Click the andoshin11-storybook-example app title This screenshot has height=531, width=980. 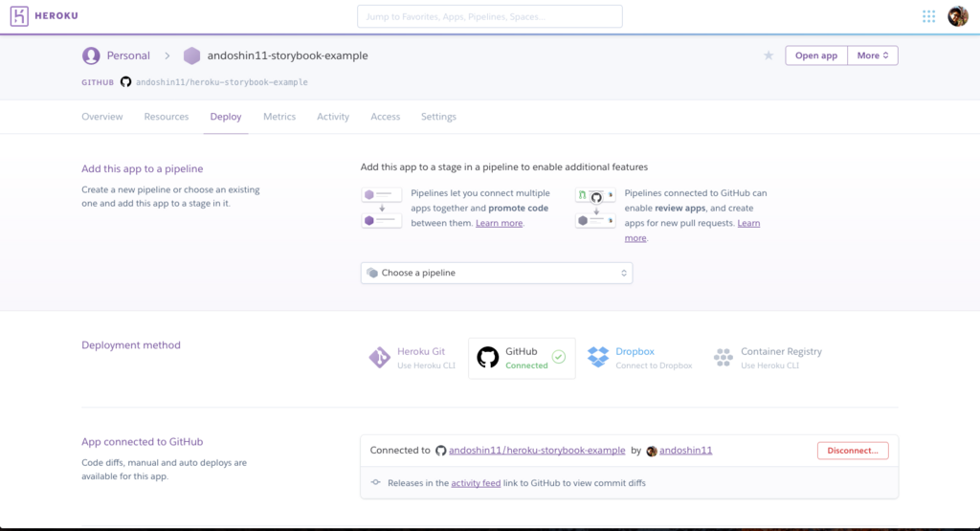[287, 55]
